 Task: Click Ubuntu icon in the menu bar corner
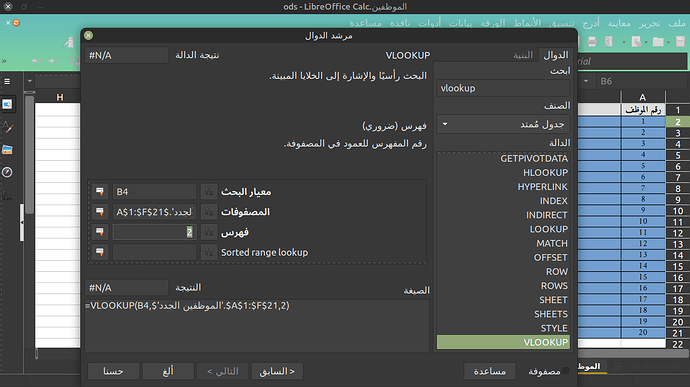coord(16,22)
